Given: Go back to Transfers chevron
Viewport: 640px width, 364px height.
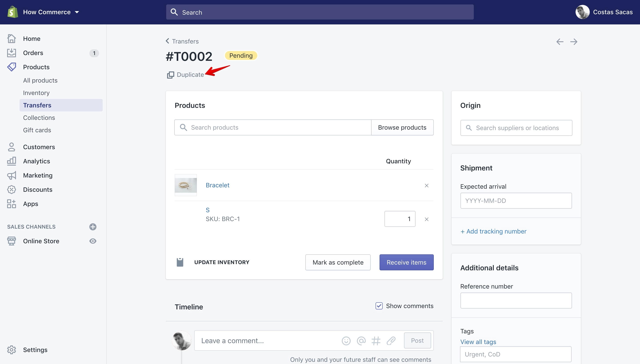Looking at the screenshot, I should (x=168, y=41).
